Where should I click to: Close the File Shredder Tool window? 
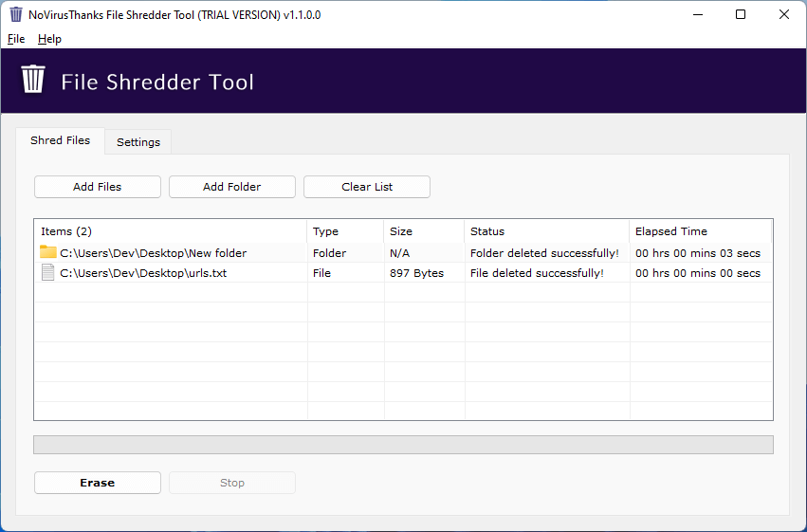[x=784, y=14]
